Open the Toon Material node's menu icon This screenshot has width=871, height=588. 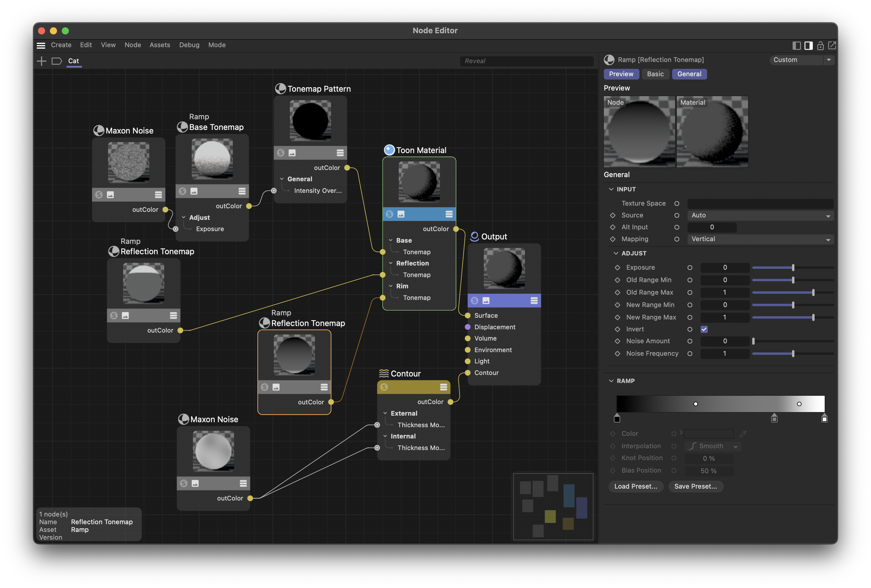449,214
